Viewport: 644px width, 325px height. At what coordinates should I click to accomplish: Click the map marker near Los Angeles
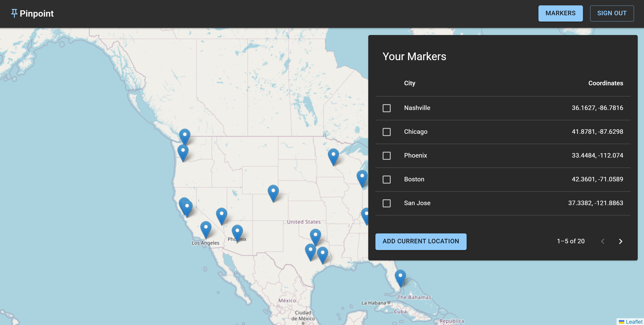tap(206, 230)
